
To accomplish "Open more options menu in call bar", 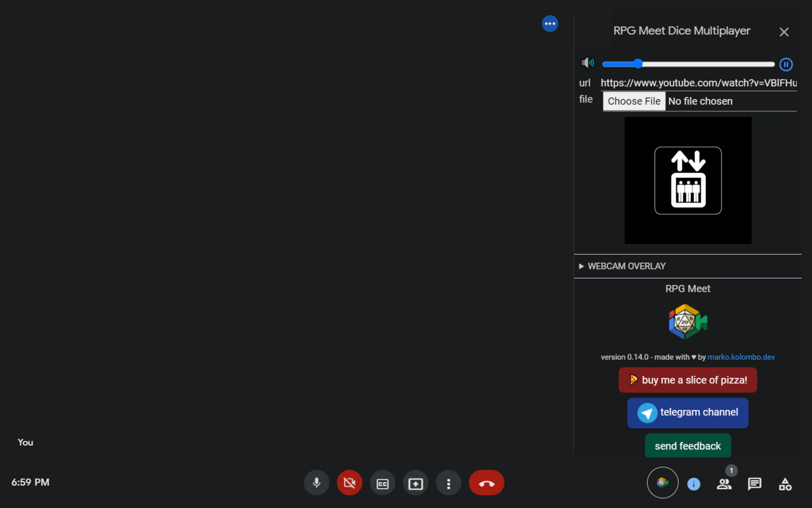I will click(449, 483).
